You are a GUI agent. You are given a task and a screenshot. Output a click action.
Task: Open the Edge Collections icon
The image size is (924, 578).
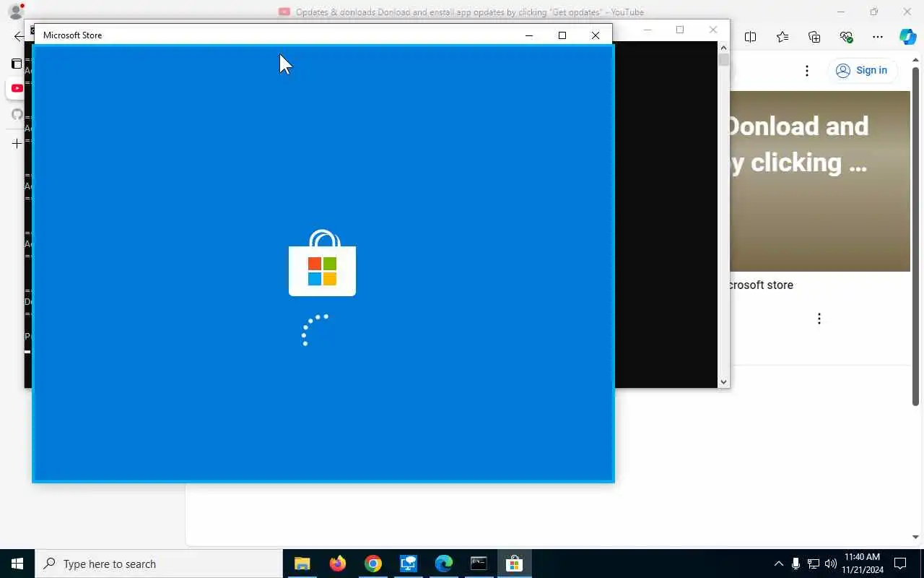click(x=814, y=37)
